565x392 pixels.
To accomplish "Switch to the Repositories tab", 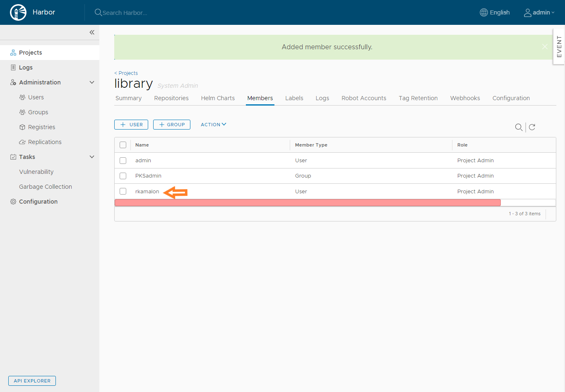I will click(x=171, y=98).
